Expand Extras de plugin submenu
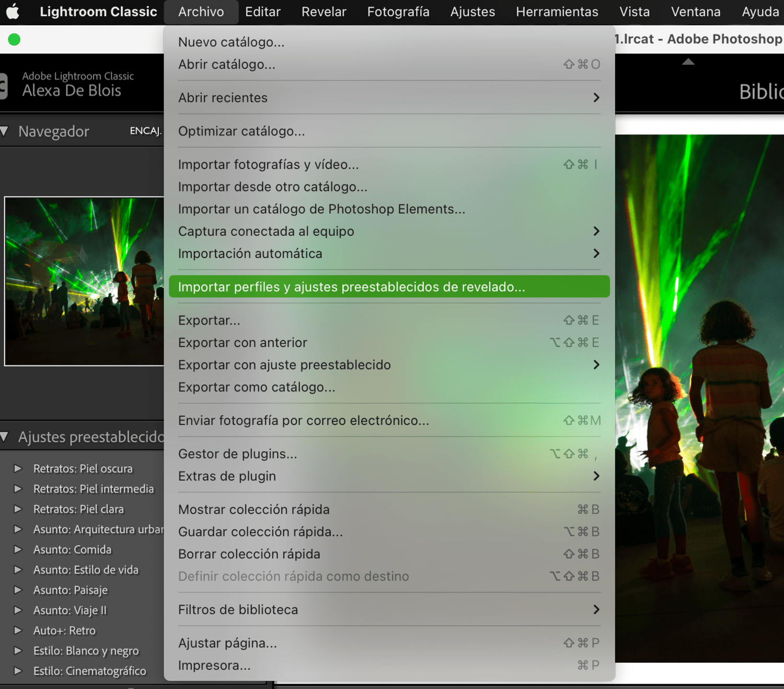 [389, 476]
